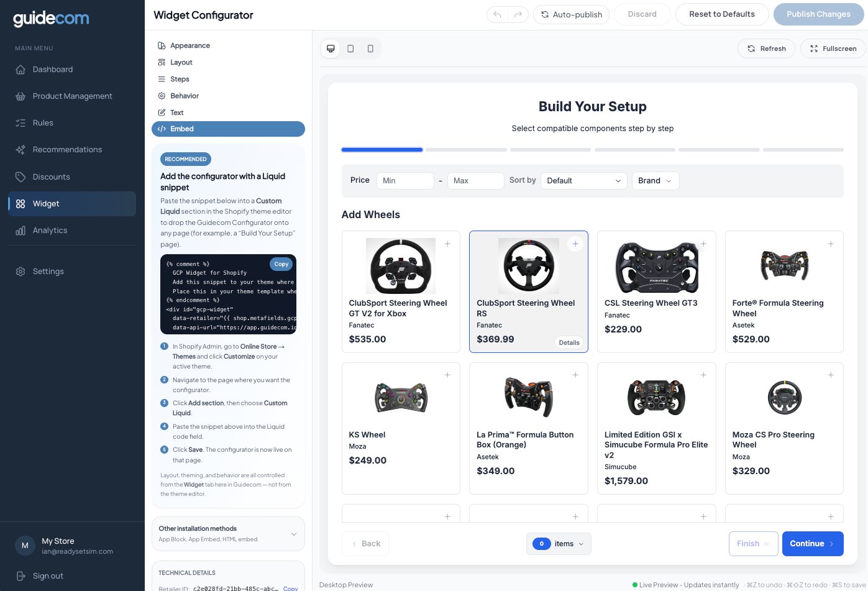Open the Sort by Default dropdown
The image size is (868, 591).
tap(583, 181)
